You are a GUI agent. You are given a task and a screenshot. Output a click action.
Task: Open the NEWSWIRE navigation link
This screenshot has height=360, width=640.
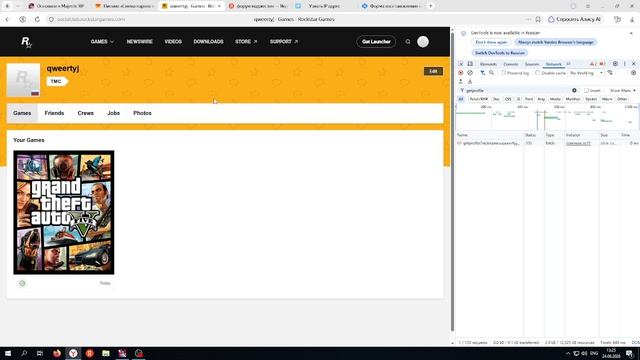pos(140,42)
